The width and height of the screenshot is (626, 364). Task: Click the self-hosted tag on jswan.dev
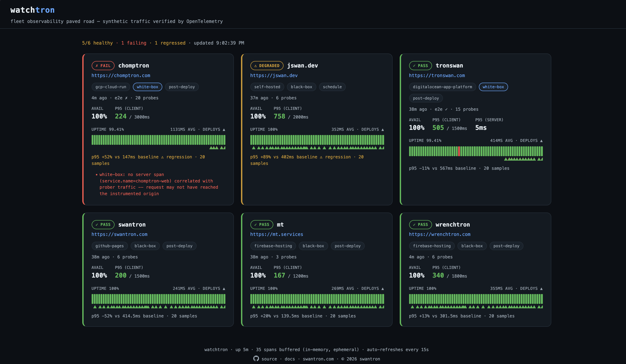(267, 87)
